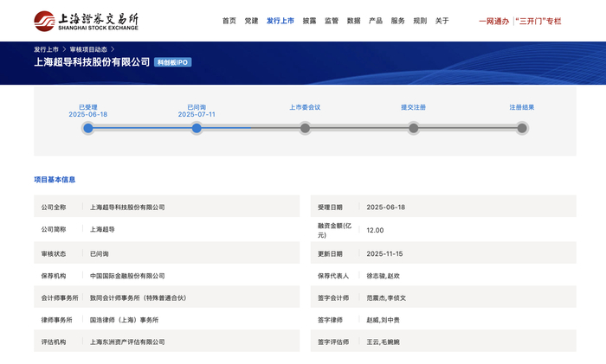Screen dimensions: 606x364
Task: Click the appraiser 上海东洲资产评估有限公司
Action: [x=127, y=342]
